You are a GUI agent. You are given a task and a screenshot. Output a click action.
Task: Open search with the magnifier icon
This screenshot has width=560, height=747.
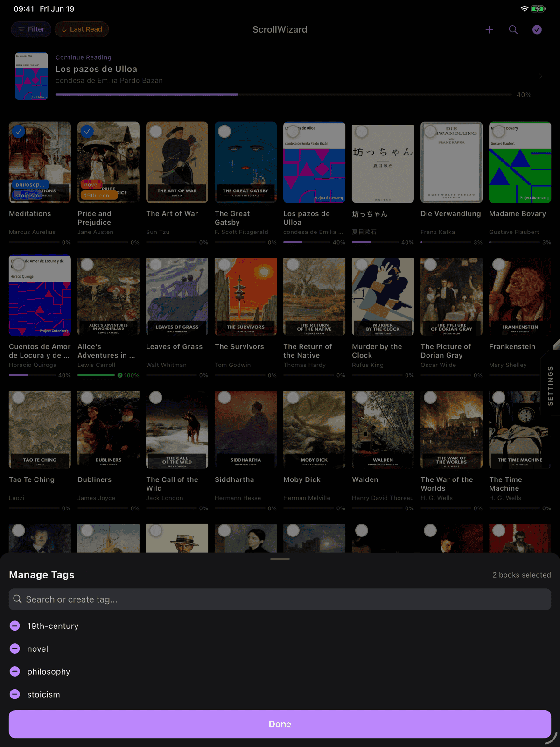pos(513,29)
